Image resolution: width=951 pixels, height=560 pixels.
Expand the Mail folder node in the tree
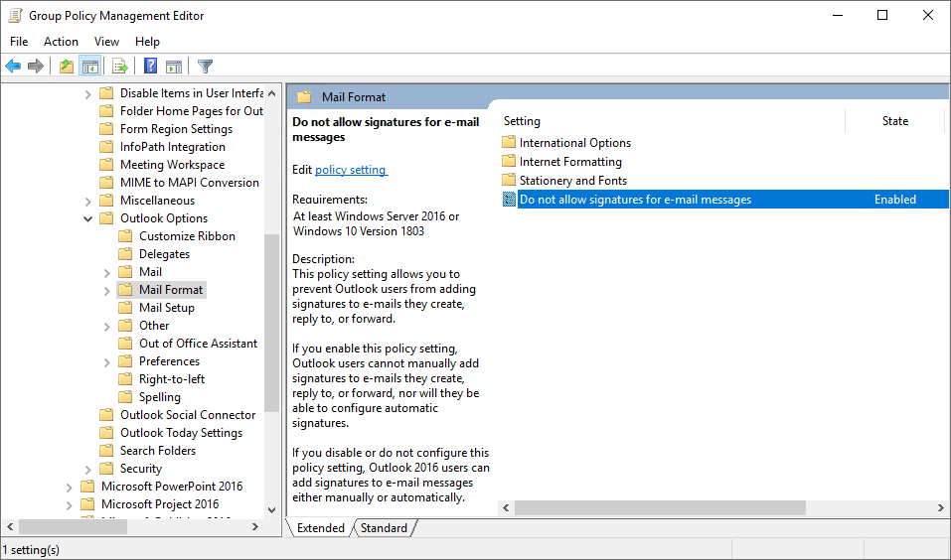pos(107,272)
